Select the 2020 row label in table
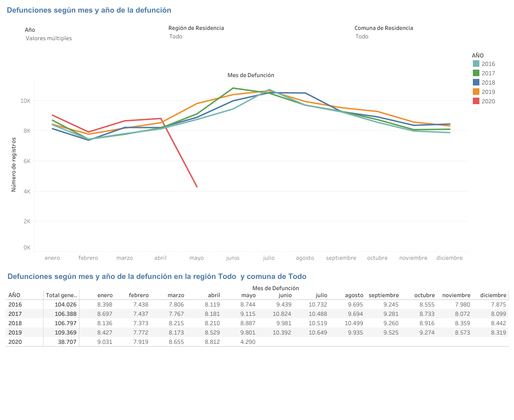 tap(14, 342)
